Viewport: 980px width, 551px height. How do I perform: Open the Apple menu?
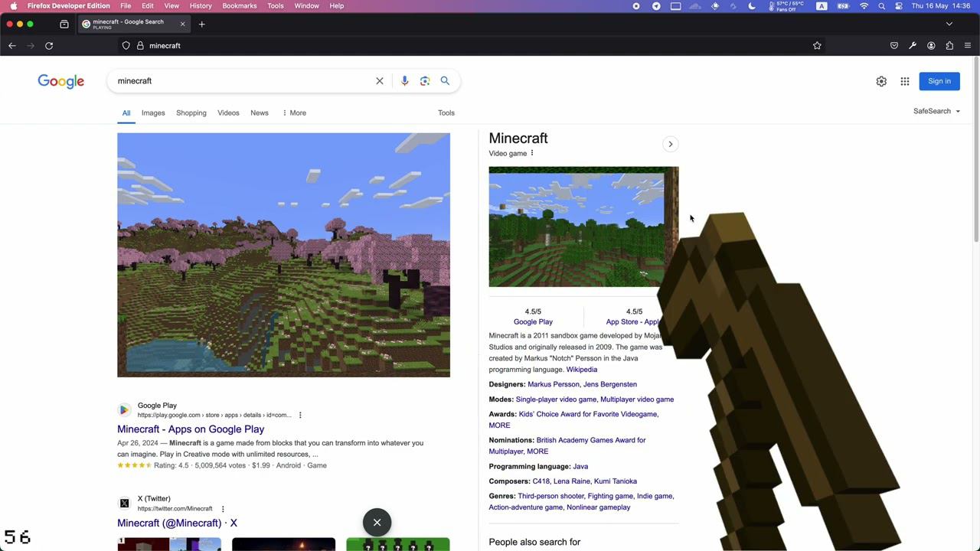(x=14, y=6)
